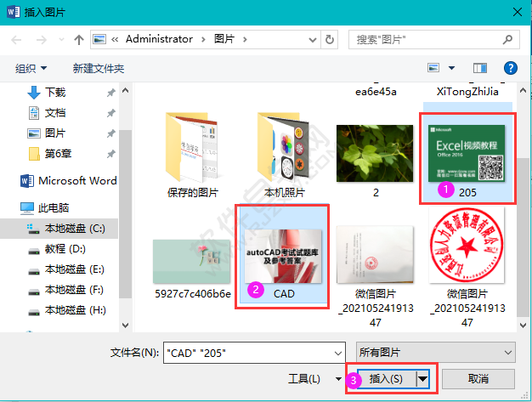Click the 插入(S) button
This screenshot has width=532, height=402.
pyautogui.click(x=387, y=378)
